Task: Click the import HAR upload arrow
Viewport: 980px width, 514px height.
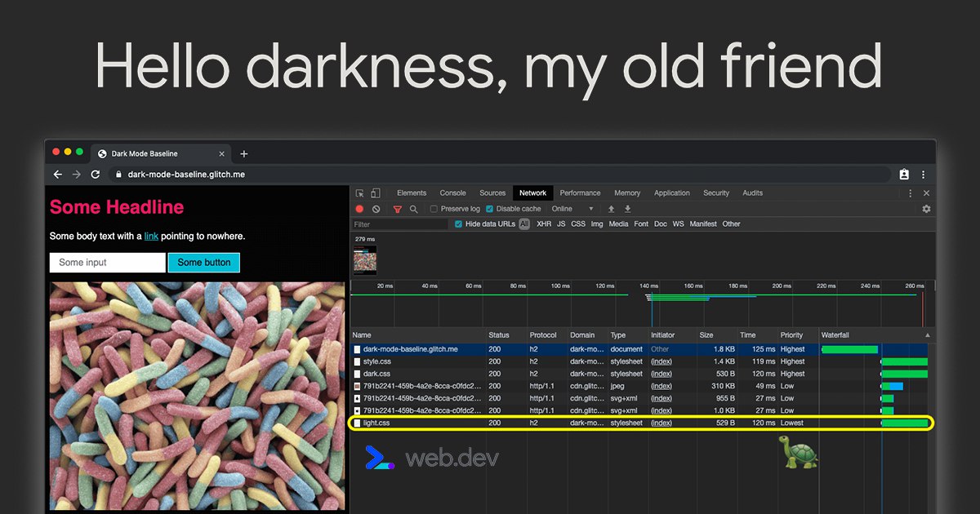Action: click(x=611, y=209)
